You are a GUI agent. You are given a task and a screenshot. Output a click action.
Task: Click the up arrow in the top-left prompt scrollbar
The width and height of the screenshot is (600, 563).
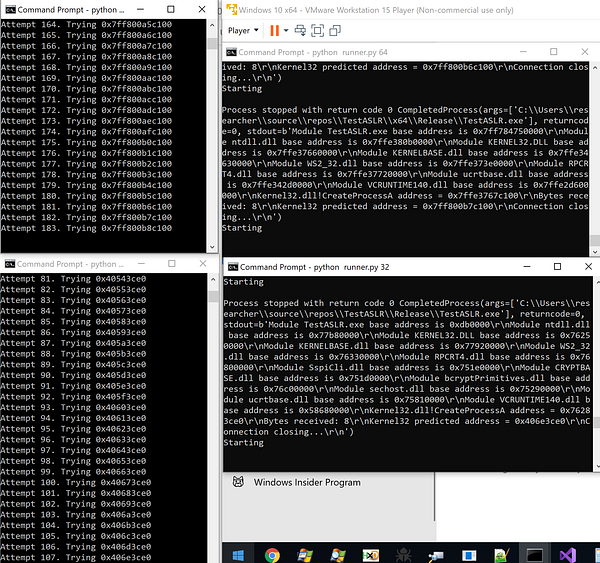click(212, 25)
